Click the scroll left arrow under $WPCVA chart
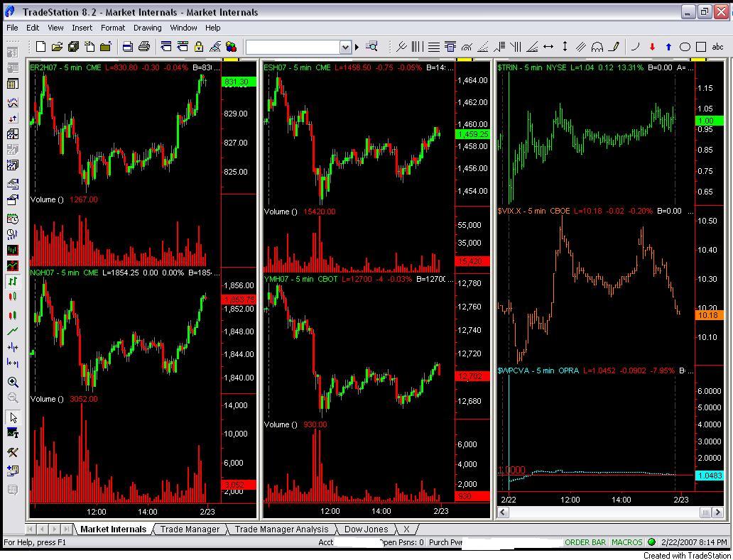The height and width of the screenshot is (560, 733). click(x=504, y=512)
